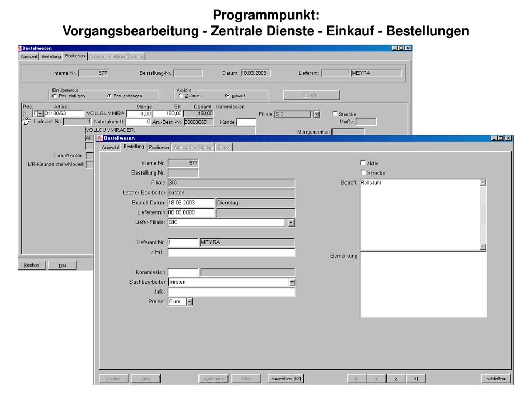Viewport: 532px width, 399px height.
Task: Open Filiale dropdown in back window
Action: 316,114
